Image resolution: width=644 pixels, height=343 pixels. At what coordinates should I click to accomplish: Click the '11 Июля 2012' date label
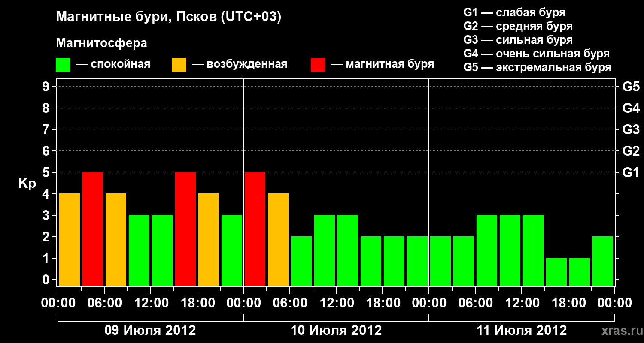click(x=522, y=331)
